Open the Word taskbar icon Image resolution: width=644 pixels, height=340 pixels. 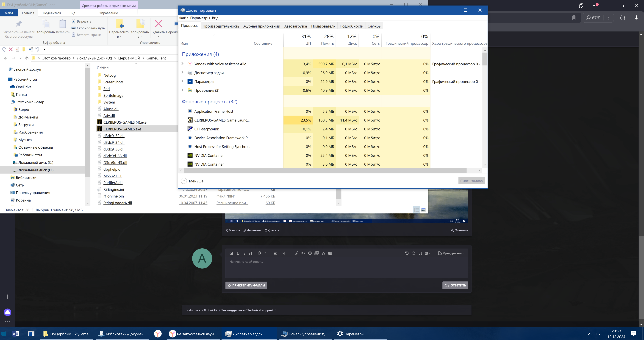(x=16, y=334)
